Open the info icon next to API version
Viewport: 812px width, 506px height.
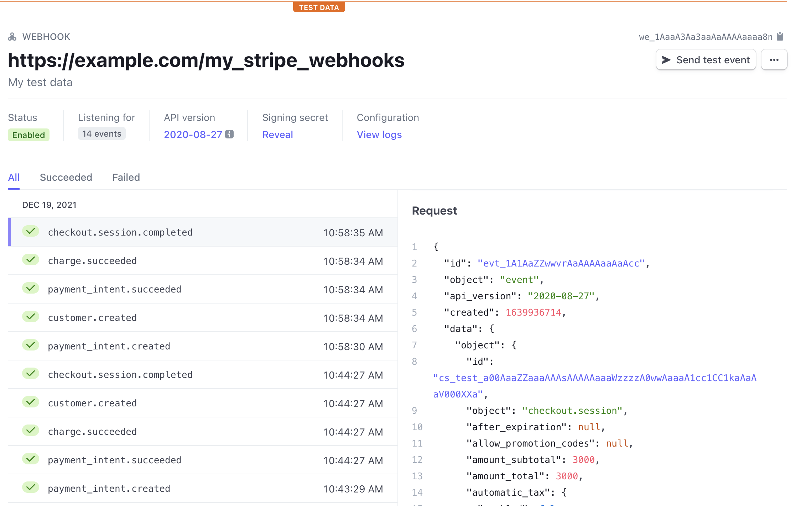coord(229,135)
